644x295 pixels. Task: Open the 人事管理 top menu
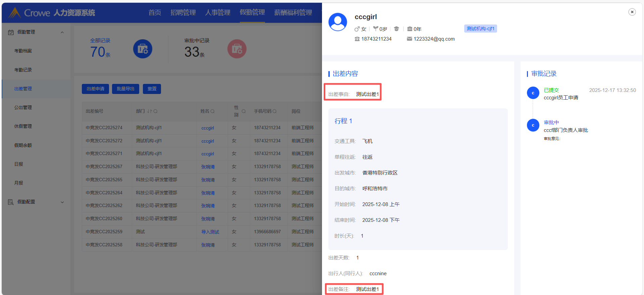pos(218,13)
